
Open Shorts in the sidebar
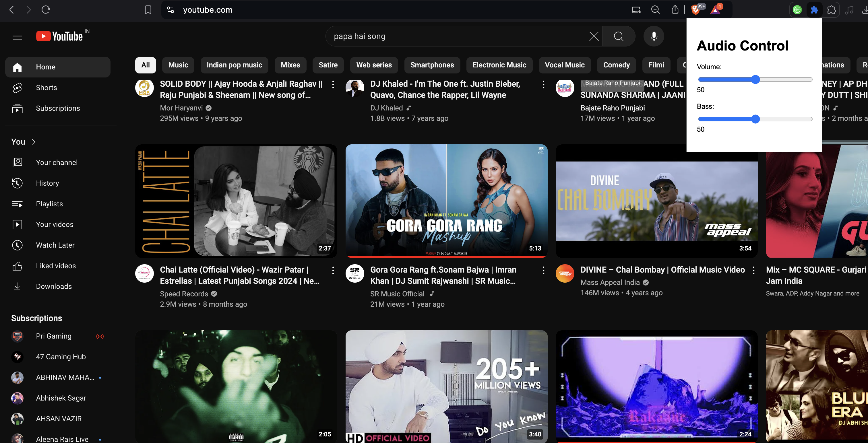coord(58,88)
